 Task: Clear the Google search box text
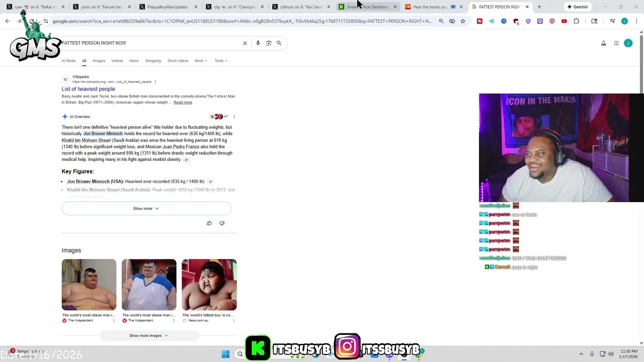tap(245, 43)
